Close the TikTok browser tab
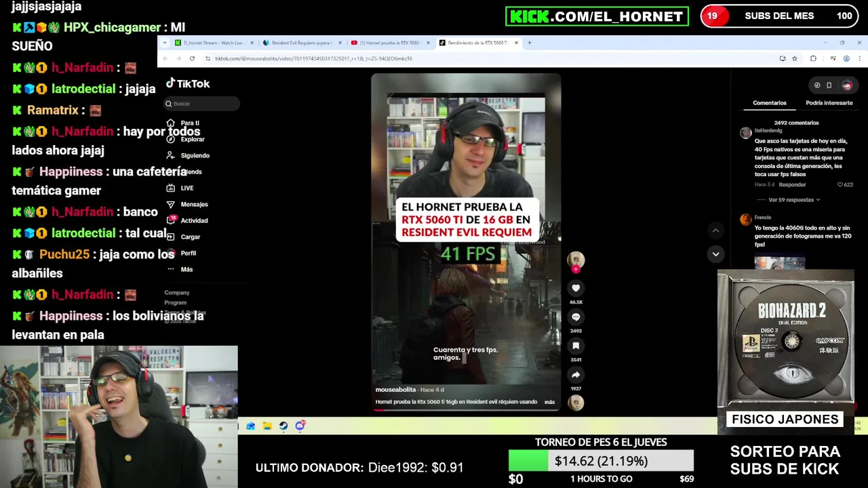The height and width of the screenshot is (488, 868). click(x=516, y=43)
